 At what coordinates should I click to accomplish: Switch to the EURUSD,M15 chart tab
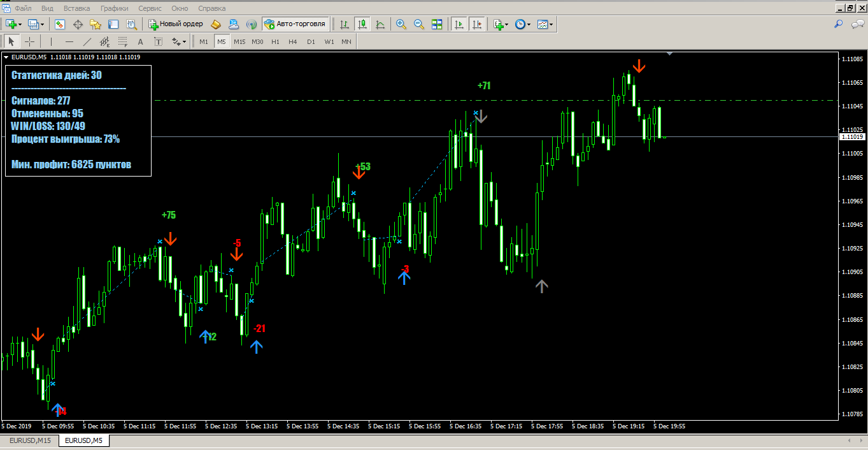pos(30,440)
